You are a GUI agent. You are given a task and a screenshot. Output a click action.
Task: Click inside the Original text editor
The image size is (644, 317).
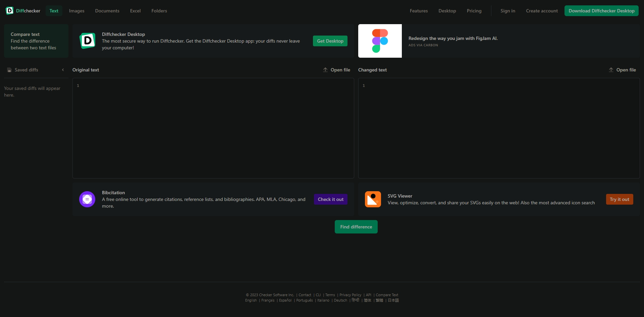[213, 128]
